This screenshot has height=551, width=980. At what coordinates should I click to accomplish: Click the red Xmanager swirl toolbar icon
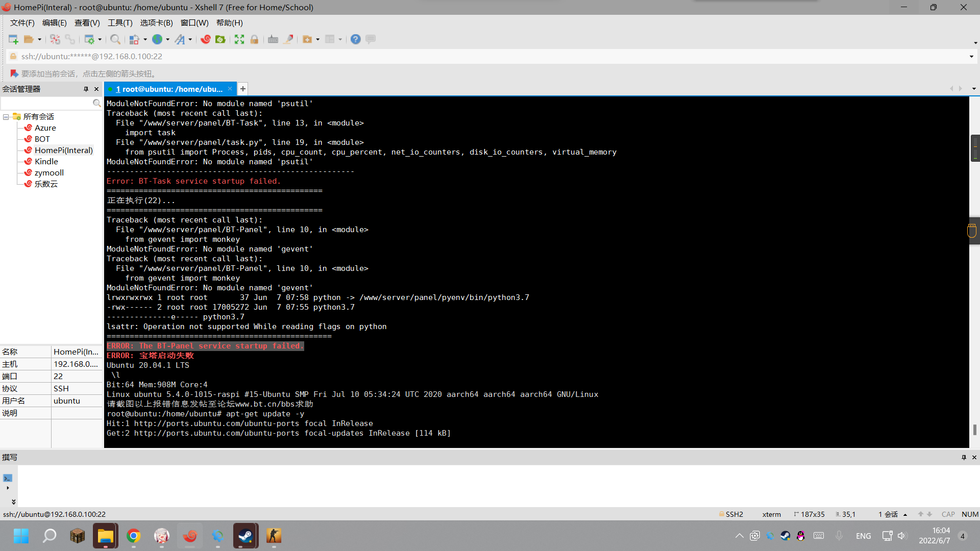(x=206, y=39)
